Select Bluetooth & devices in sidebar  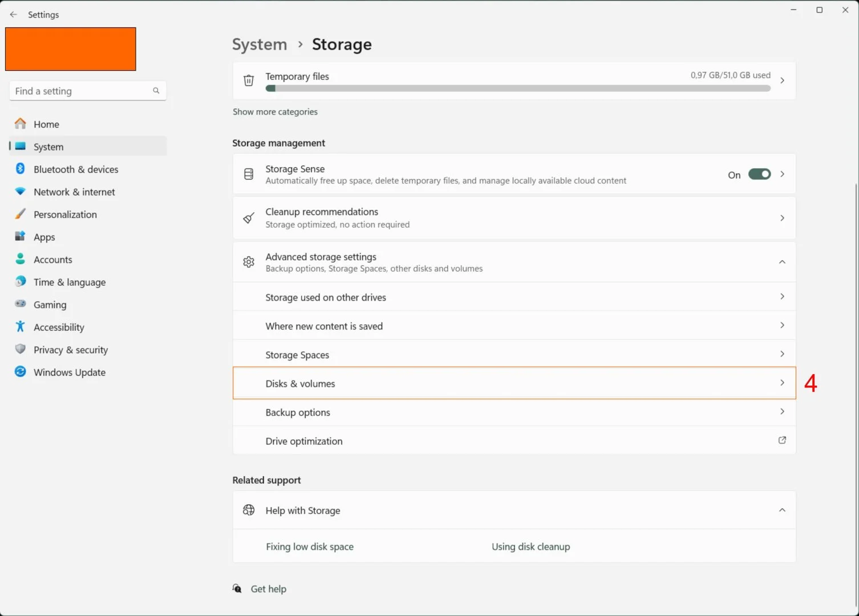point(87,169)
